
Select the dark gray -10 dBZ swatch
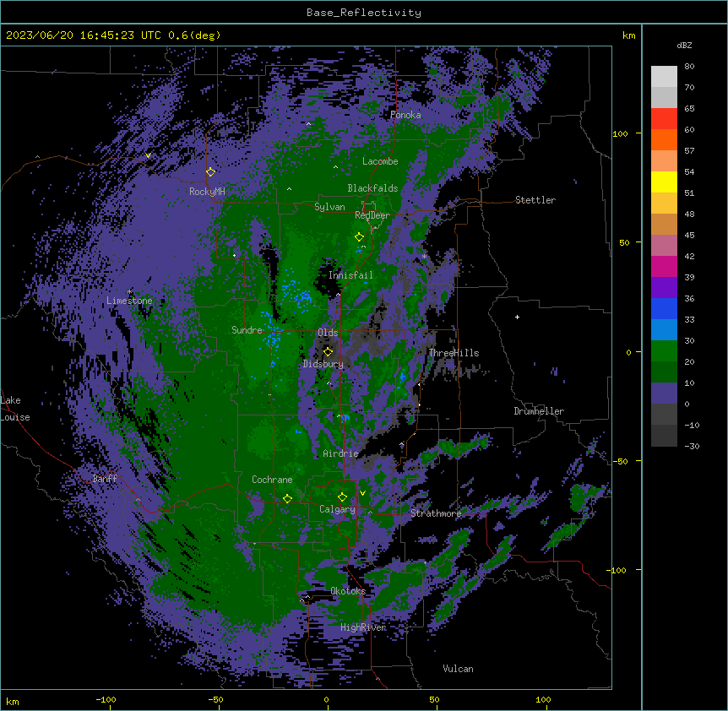(x=664, y=435)
